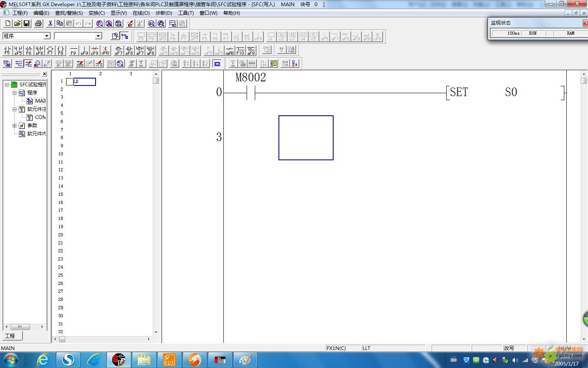588x368 pixels.
Task: Delete drawn line with aF9 tool
Action: (x=251, y=51)
